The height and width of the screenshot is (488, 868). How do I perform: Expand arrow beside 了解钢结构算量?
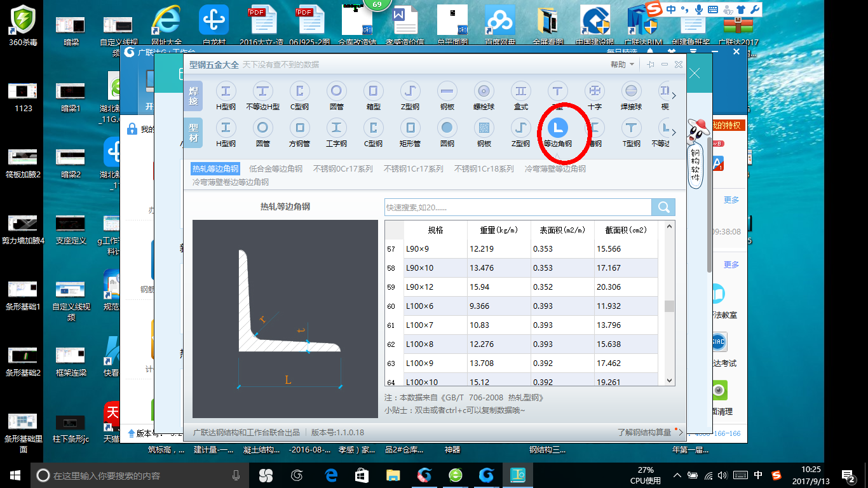click(681, 433)
